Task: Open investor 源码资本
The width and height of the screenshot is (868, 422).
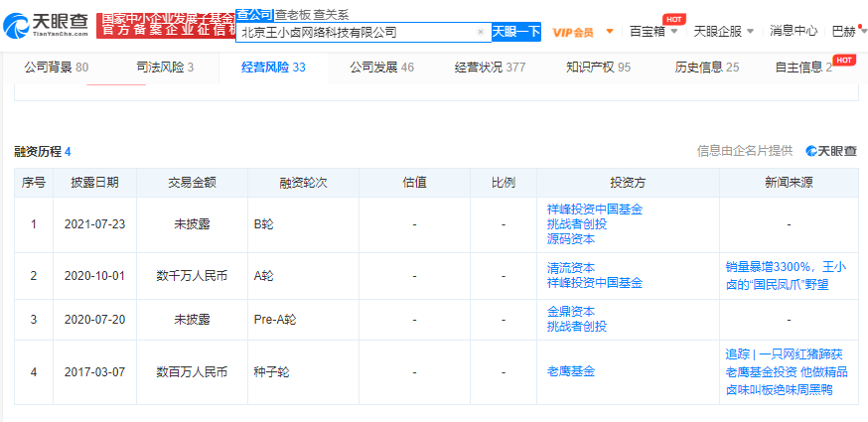Action: click(x=571, y=239)
